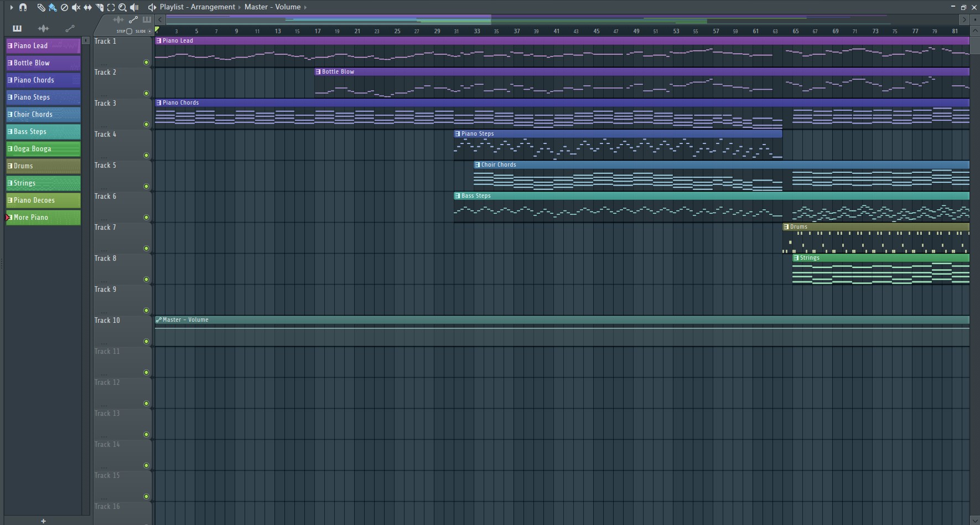This screenshot has width=980, height=525.
Task: Mute Track 2 via green LED
Action: click(146, 94)
